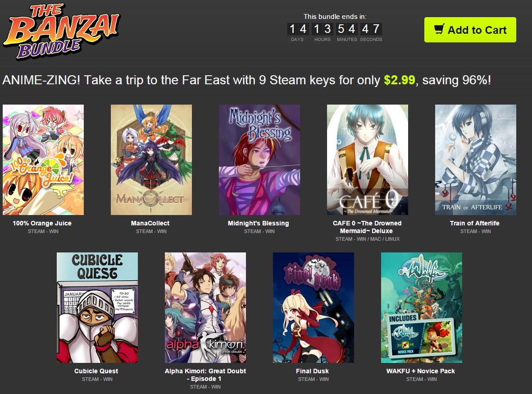Open the 100% Orange Juice title link

[x=42, y=223]
